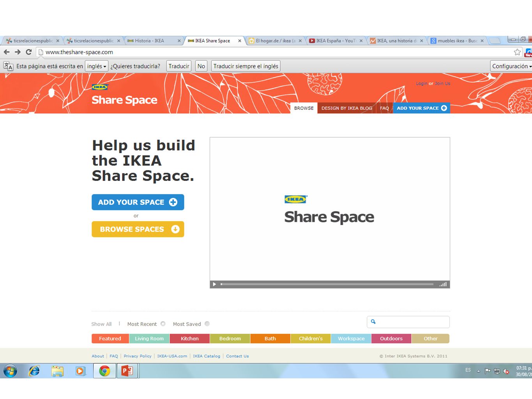Go back with the browser back arrow
Viewport: 532px width, 399px height.
pyautogui.click(x=7, y=52)
